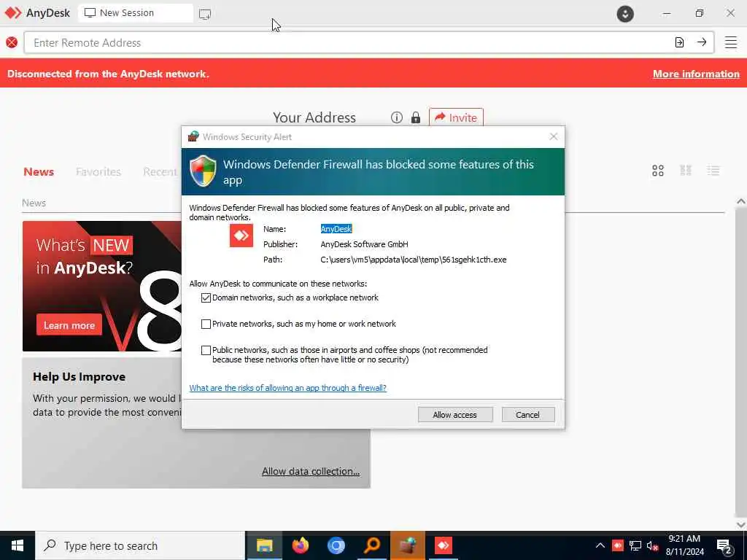Open Firefox from the taskbar
Screen dimensions: 747x560
pos(300,545)
